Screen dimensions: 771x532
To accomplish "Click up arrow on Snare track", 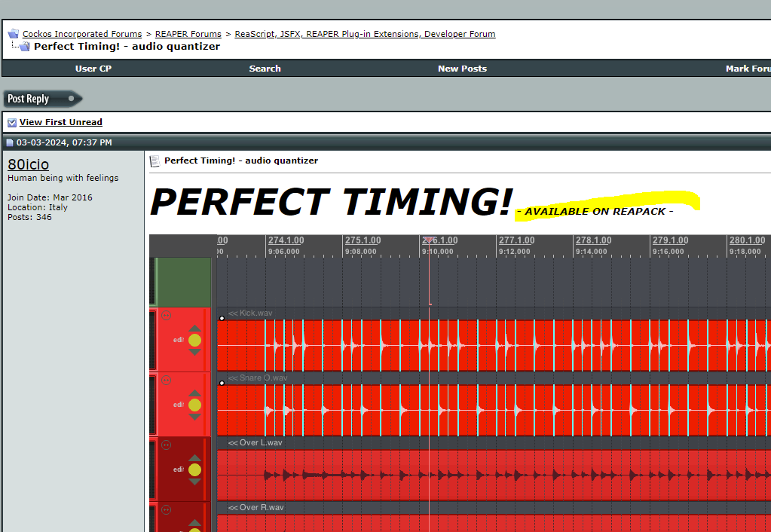I will point(194,393).
